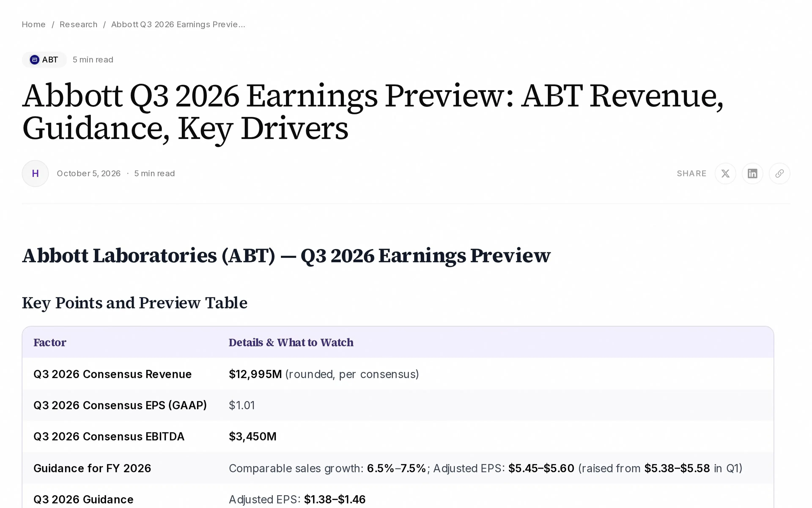Screen dimensions: 812x508
Task: Click '5 min read' next to the date
Action: point(154,173)
